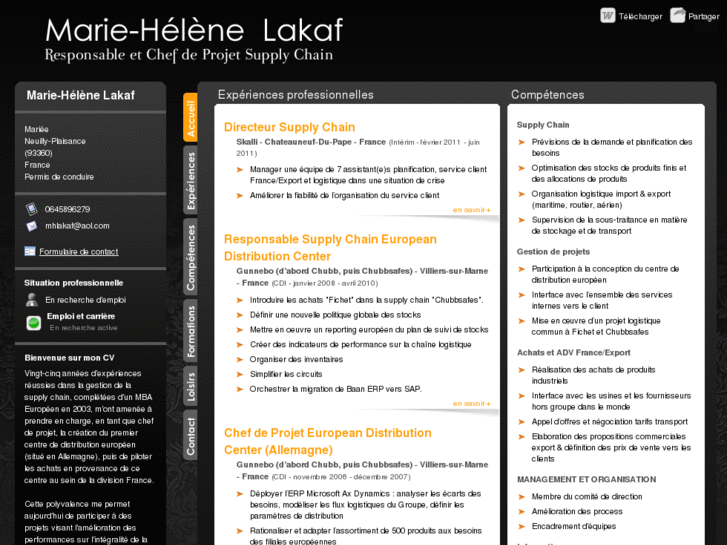727x545 pixels.
Task: Click the mhlakaf@aol.com email address
Action: pyautogui.click(x=77, y=226)
